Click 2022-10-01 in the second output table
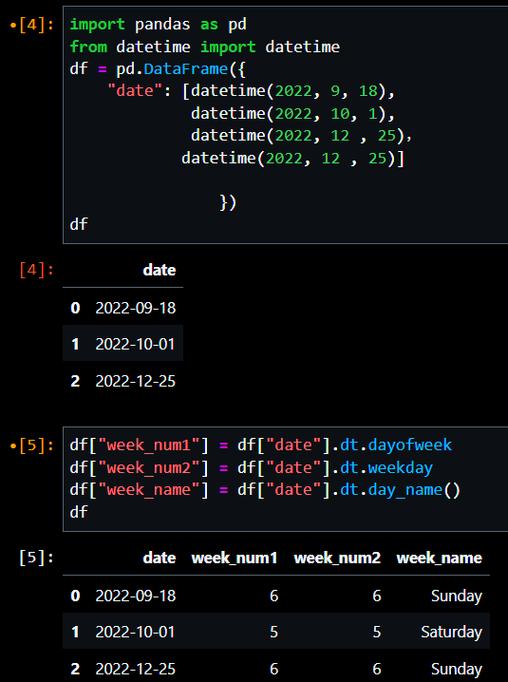Viewport: 508px width, 682px height. [x=135, y=632]
